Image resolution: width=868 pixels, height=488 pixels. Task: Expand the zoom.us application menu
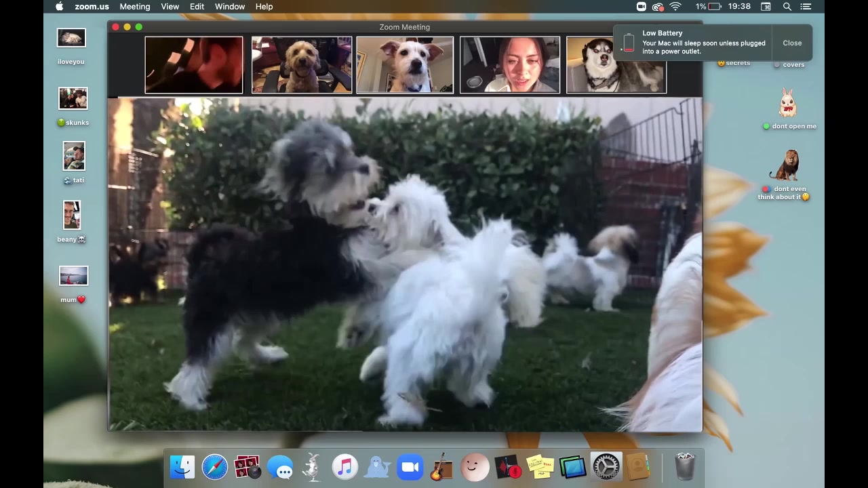point(92,7)
